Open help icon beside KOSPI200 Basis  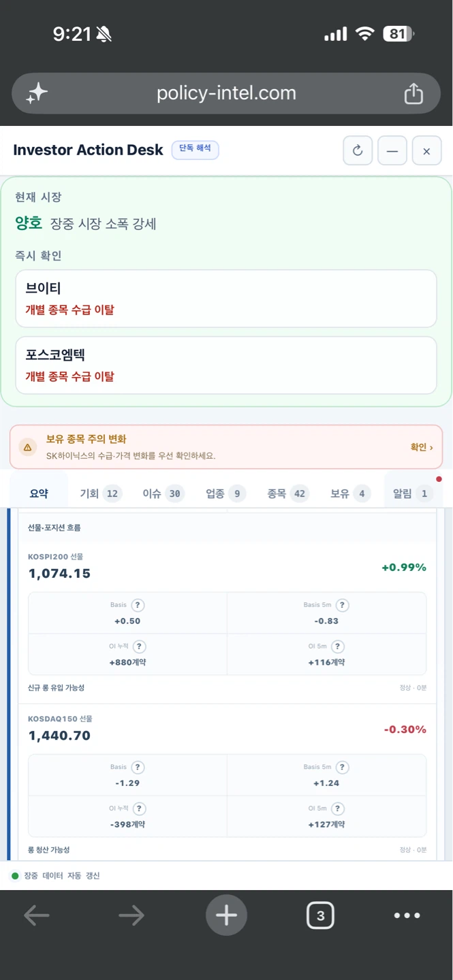point(138,605)
